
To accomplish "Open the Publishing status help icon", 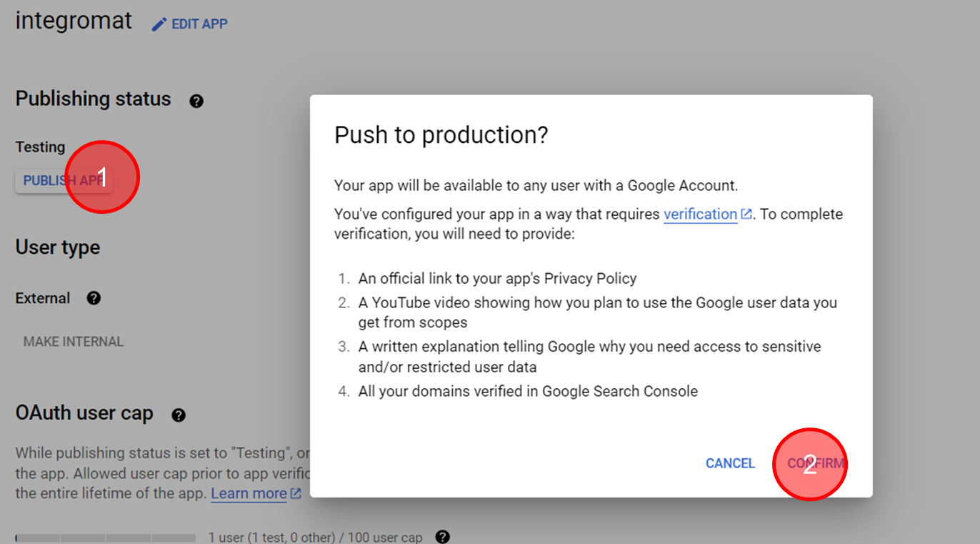I will click(196, 101).
